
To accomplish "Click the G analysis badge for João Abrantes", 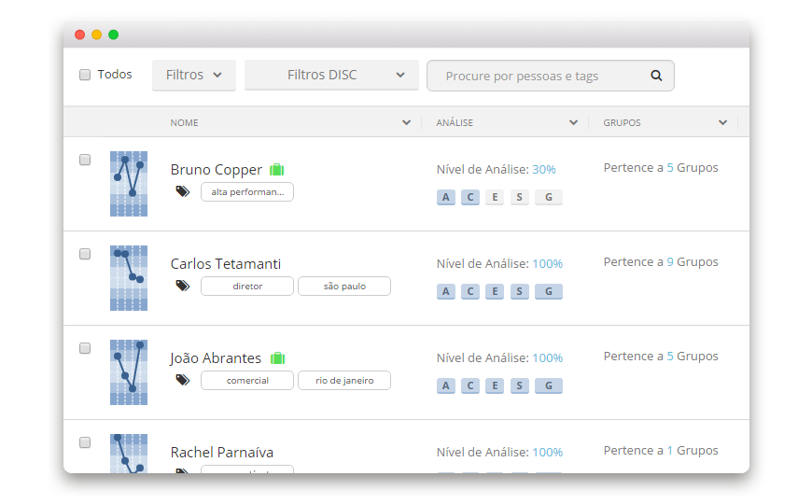I will pos(549,385).
